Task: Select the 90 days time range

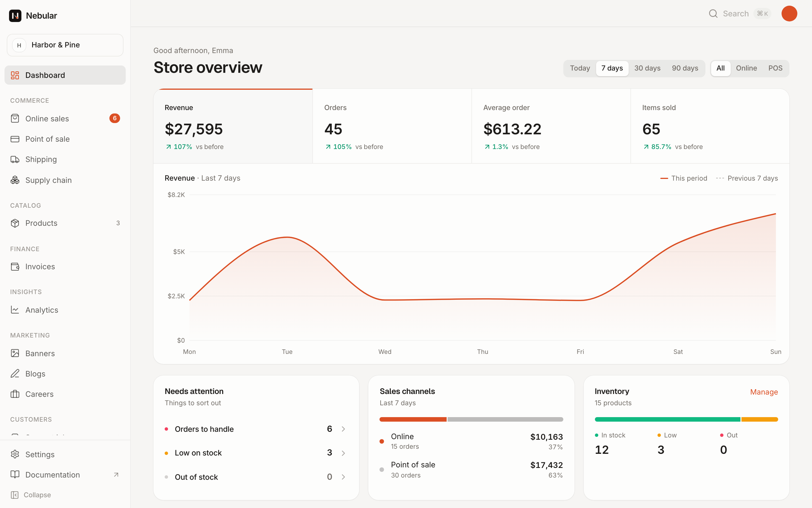Action: [x=685, y=68]
